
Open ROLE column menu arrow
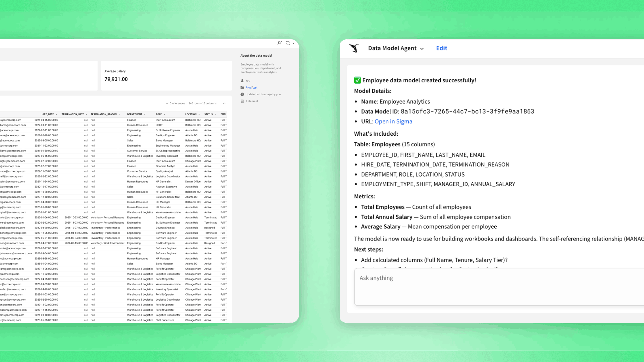point(164,114)
